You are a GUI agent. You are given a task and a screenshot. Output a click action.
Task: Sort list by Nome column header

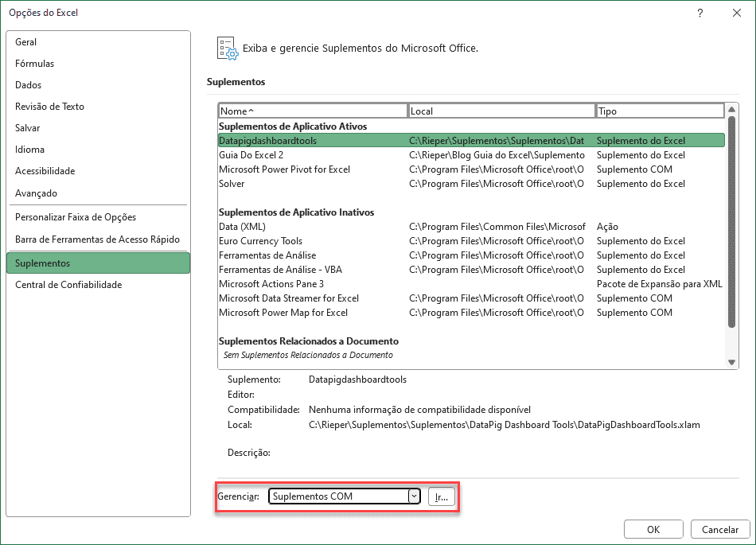click(x=313, y=111)
